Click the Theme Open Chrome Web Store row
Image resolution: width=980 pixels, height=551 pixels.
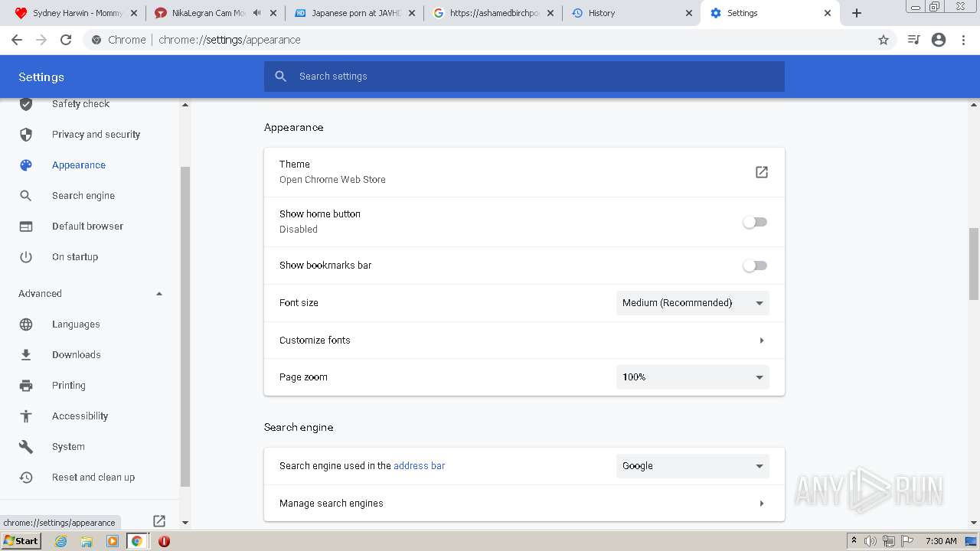tap(524, 172)
